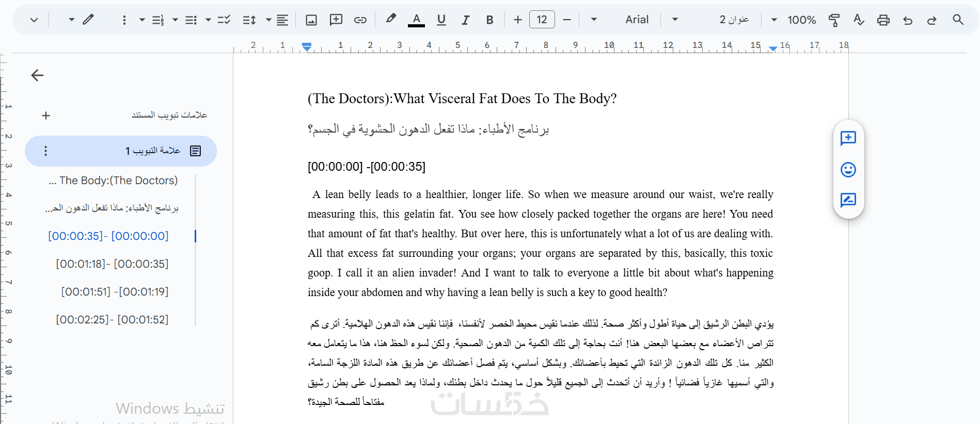
Task: Toggle underline formatting
Action: click(x=441, y=20)
